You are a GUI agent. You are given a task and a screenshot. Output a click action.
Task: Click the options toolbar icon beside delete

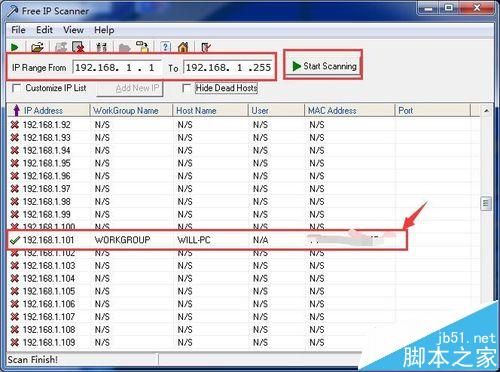102,47
